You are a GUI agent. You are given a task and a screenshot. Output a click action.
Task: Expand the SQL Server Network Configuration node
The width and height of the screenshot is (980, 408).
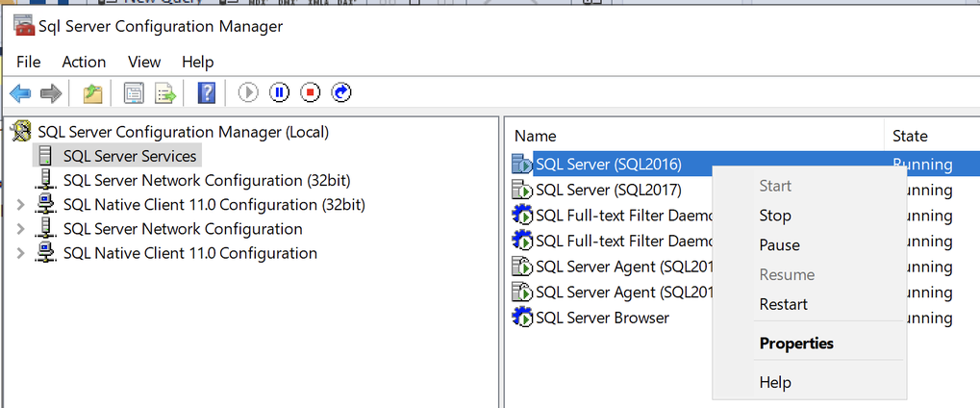[x=22, y=229]
